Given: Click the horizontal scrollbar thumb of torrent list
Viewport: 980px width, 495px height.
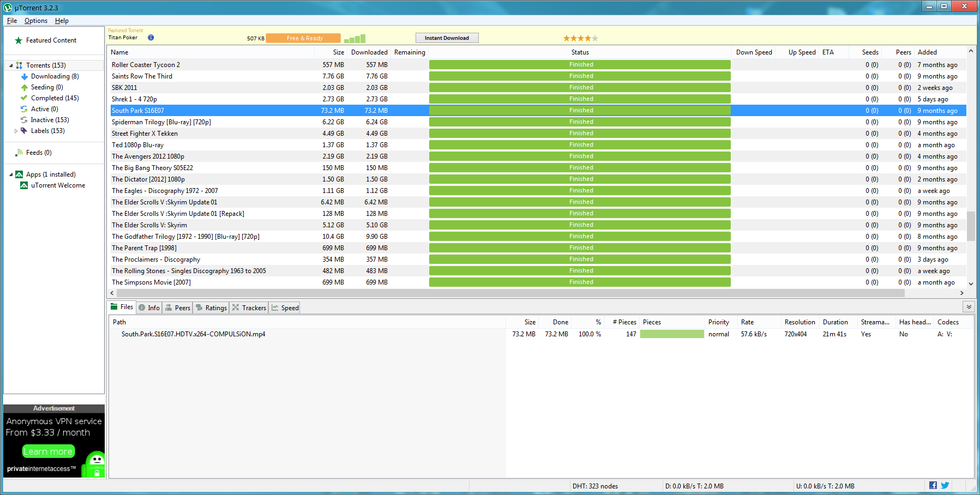Looking at the screenshot, I should tap(511, 293).
